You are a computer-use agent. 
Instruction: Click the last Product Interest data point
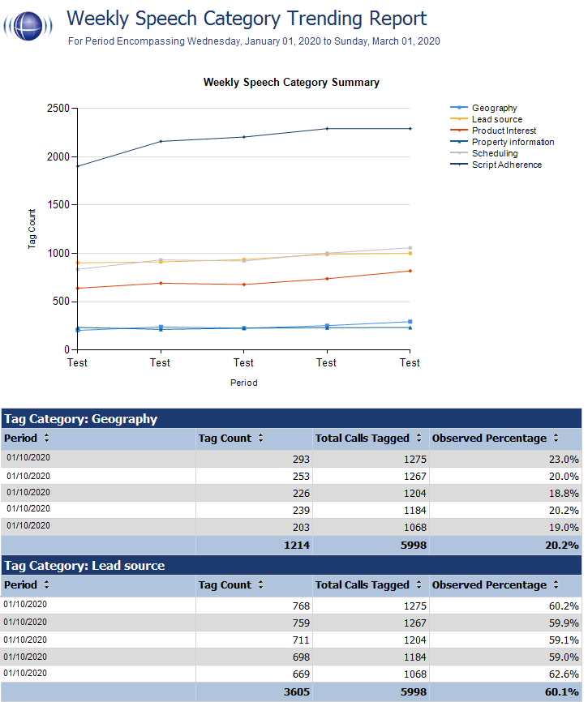click(x=410, y=271)
